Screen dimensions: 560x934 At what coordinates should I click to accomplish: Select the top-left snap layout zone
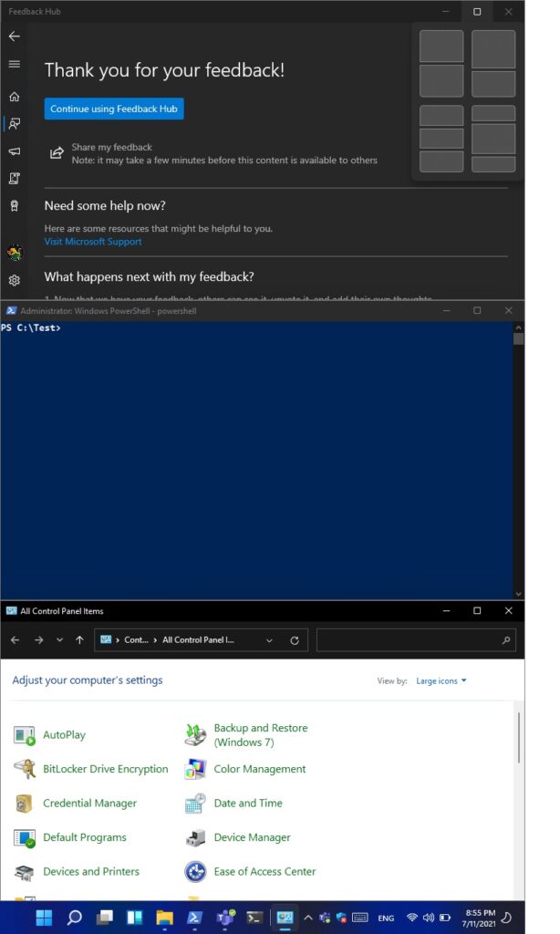click(x=441, y=47)
